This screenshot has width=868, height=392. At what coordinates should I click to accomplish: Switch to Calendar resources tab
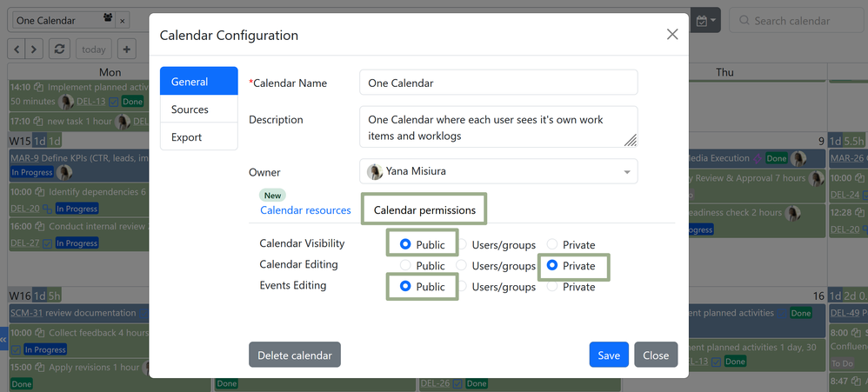(305, 210)
